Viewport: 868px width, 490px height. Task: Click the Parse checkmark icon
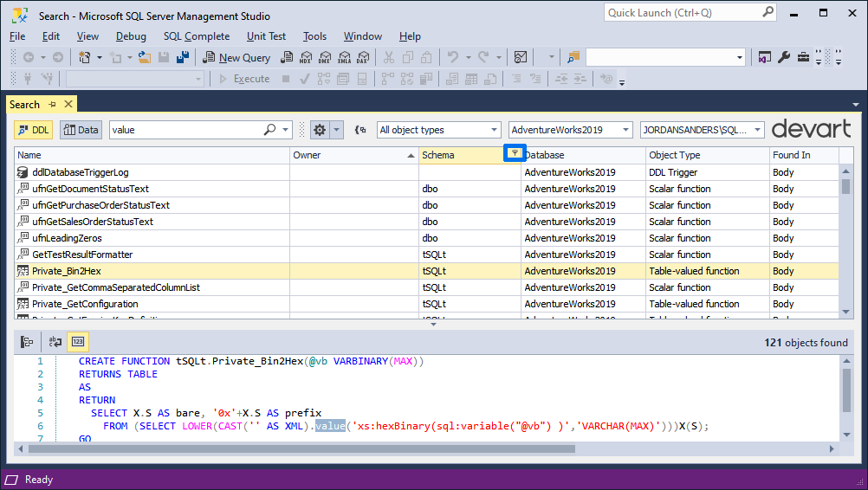pos(304,79)
